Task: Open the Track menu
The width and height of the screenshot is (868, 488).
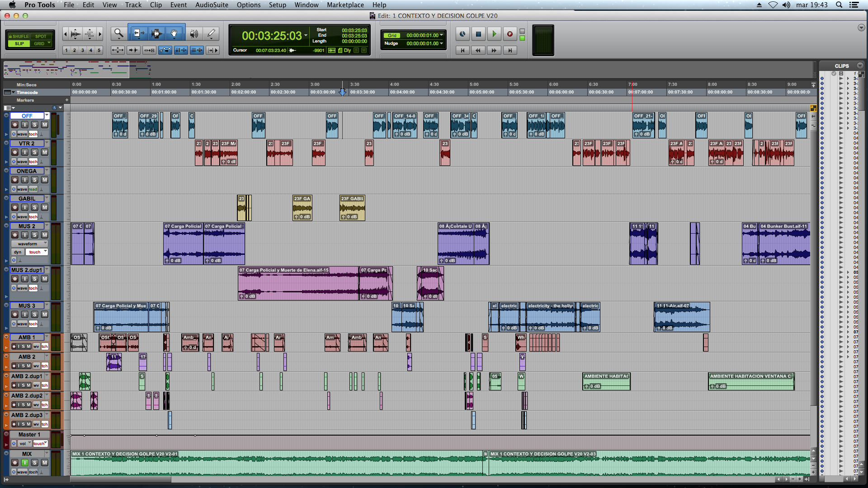Action: [133, 5]
